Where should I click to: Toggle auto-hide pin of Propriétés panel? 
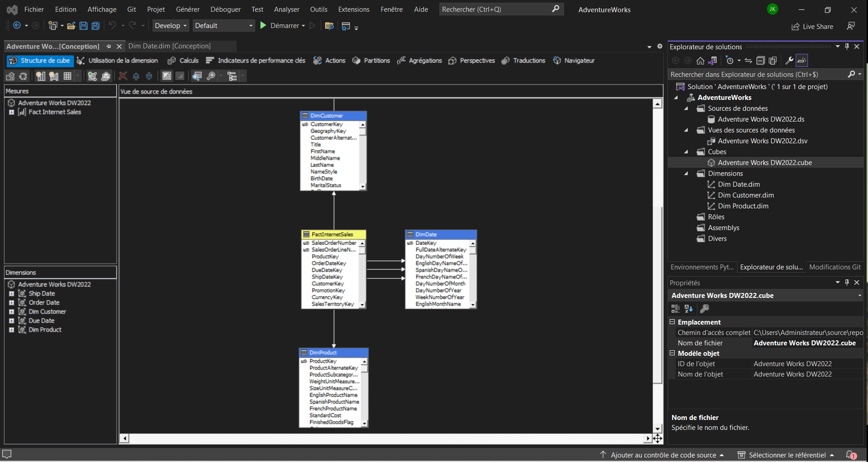pos(847,283)
